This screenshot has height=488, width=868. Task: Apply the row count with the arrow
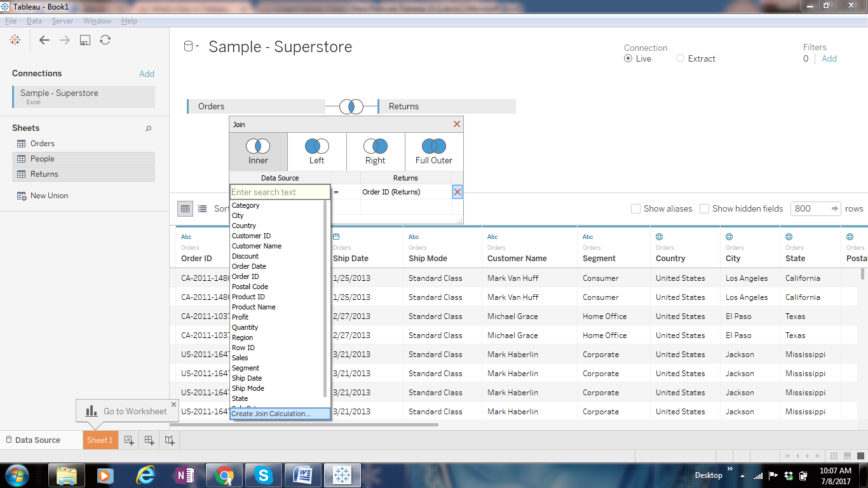pos(835,208)
